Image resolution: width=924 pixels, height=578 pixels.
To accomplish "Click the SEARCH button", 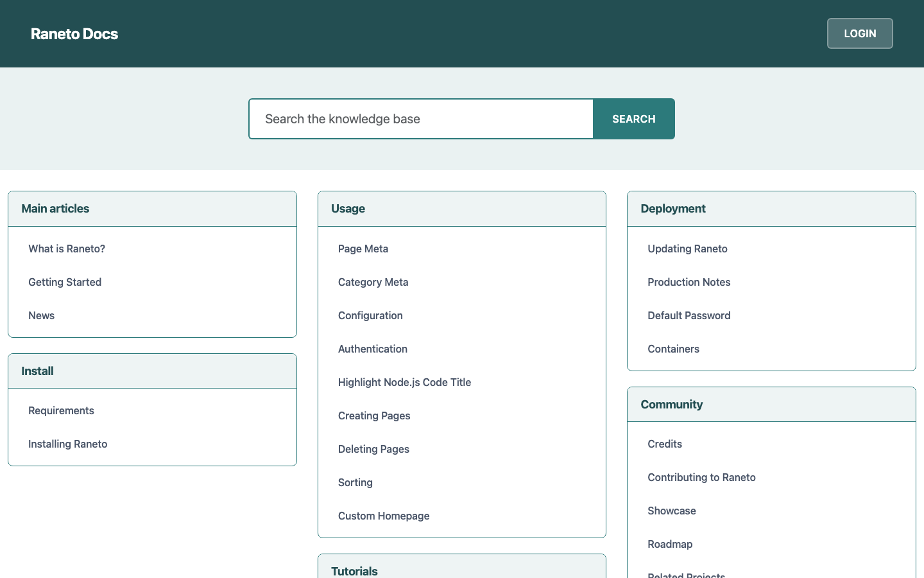I will (x=634, y=119).
